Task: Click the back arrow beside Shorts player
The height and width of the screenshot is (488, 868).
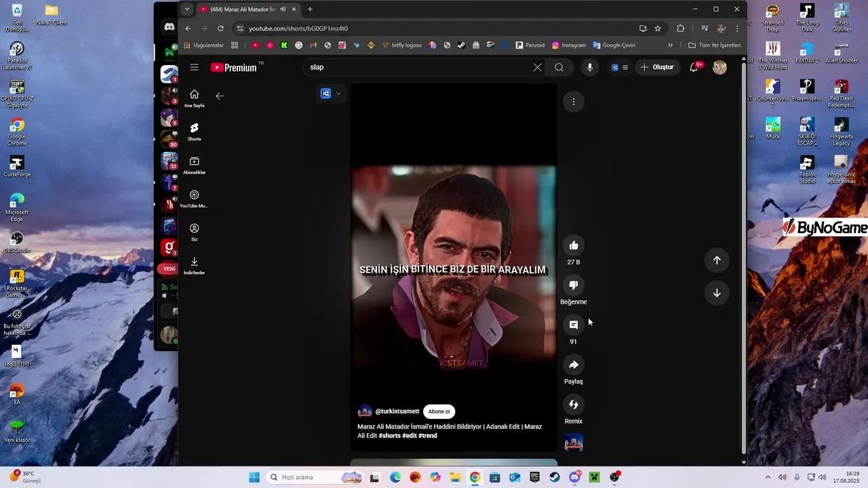Action: (220, 96)
